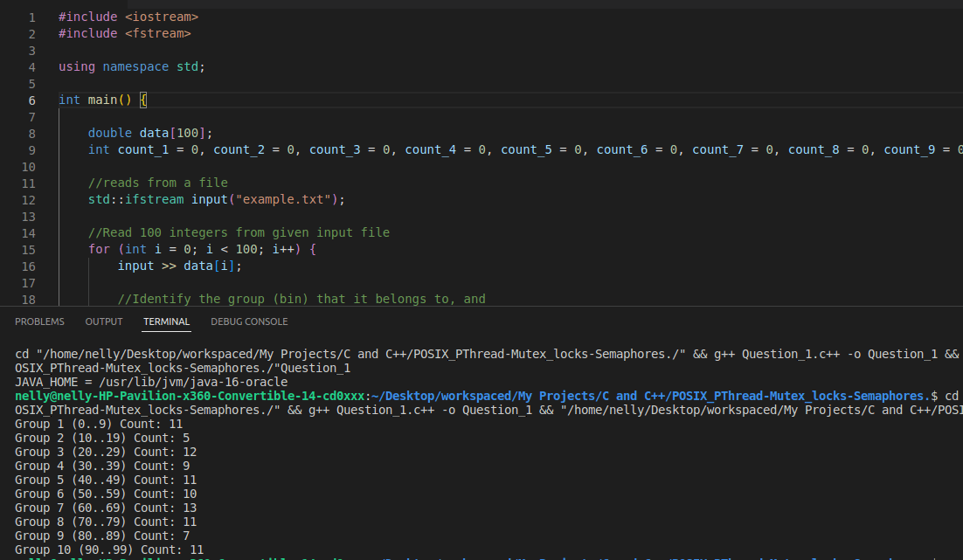Switch to the PROBLEMS tab

click(39, 321)
